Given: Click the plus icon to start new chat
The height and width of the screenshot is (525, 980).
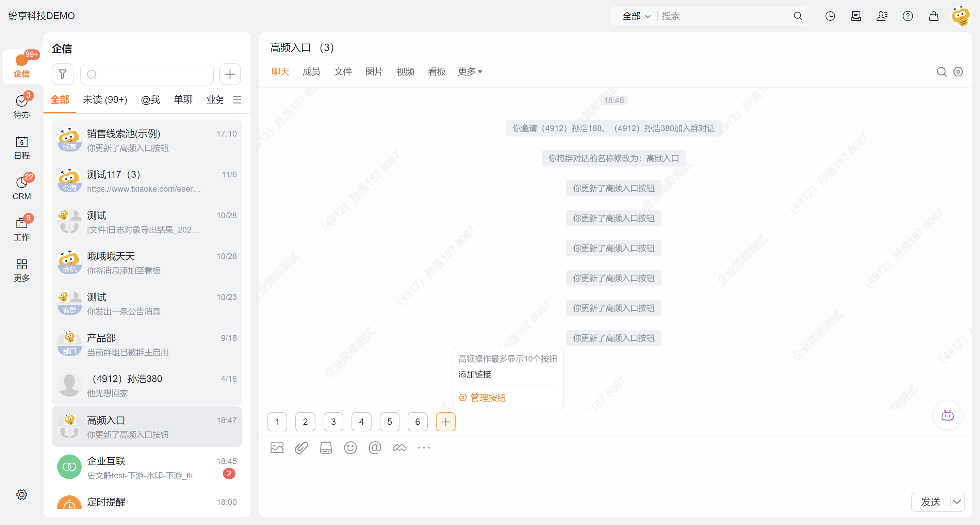Looking at the screenshot, I should point(230,74).
